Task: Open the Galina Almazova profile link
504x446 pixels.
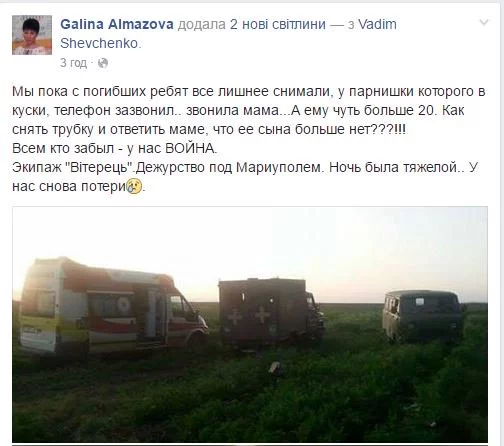Action: point(117,24)
